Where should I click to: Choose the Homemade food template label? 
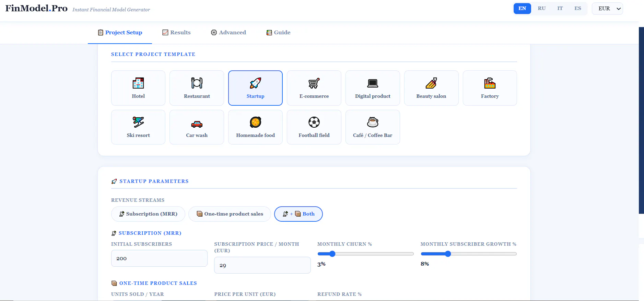click(x=255, y=135)
